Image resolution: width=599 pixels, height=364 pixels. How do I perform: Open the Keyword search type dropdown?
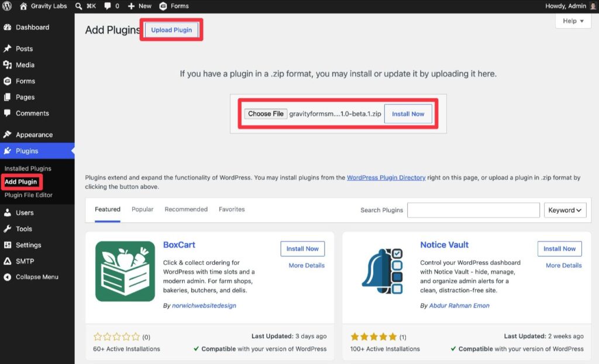tap(565, 210)
